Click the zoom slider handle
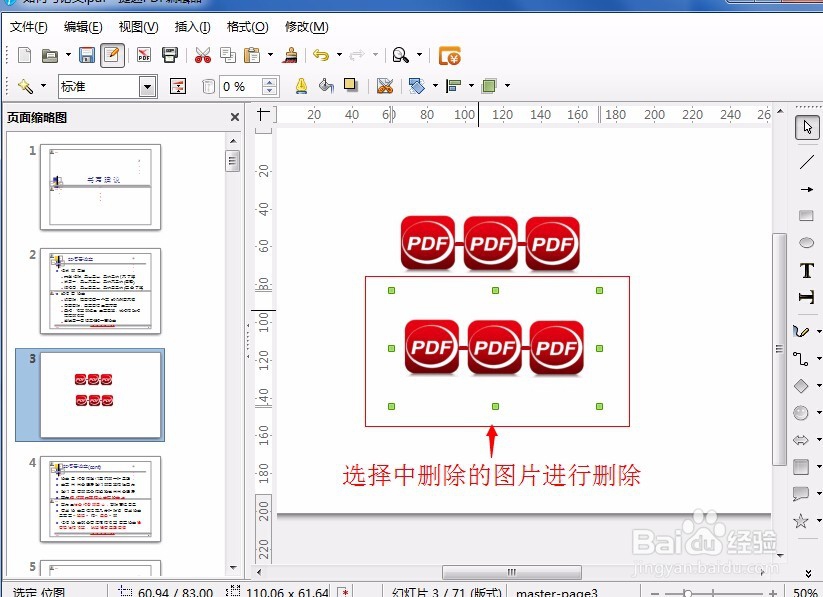 pyautogui.click(x=687, y=593)
